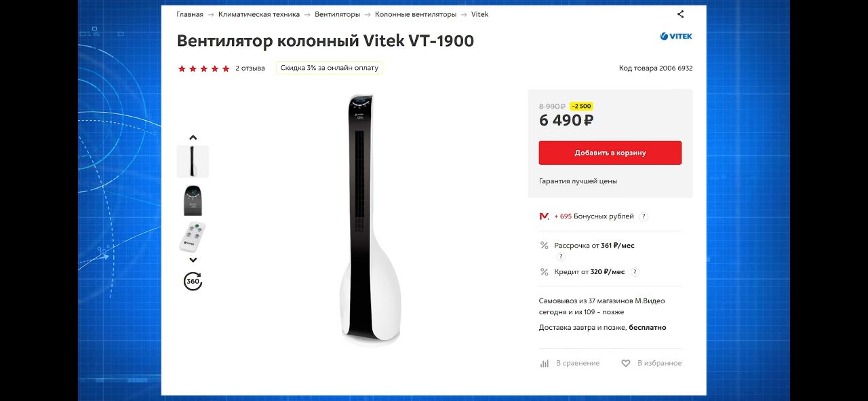The height and width of the screenshot is (401, 868).
Task: Open the 2 отзыва reviews link
Action: click(x=250, y=69)
